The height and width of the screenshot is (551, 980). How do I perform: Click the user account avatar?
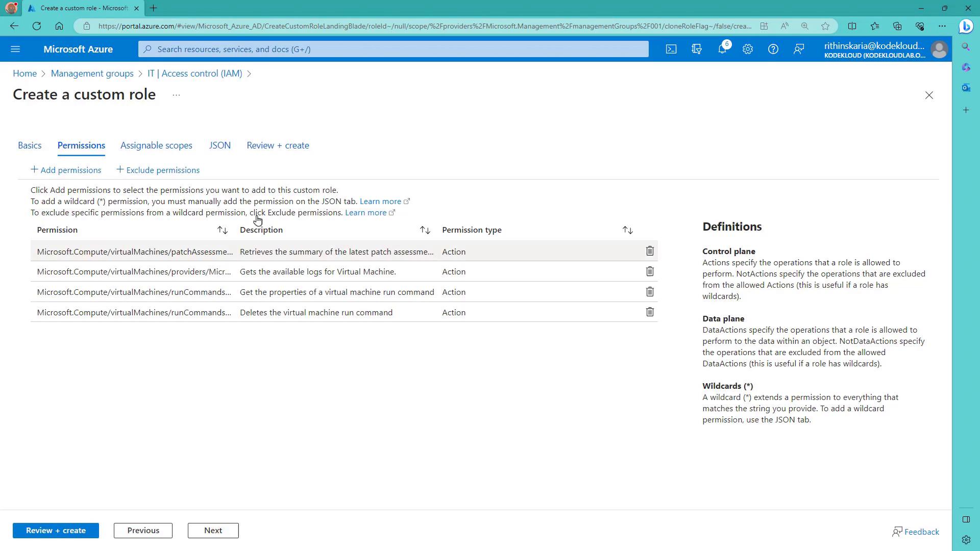click(939, 49)
